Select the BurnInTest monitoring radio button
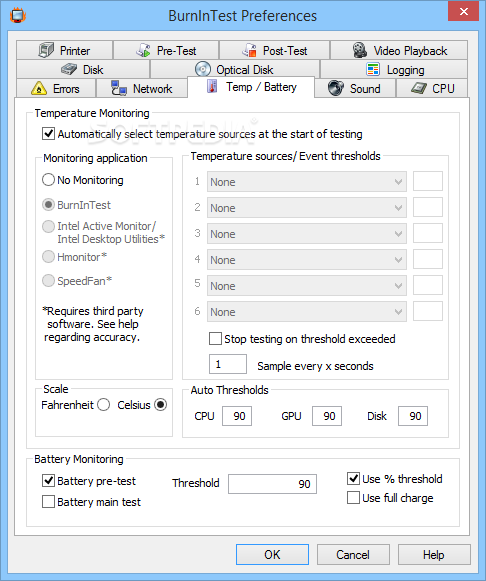The width and height of the screenshot is (486, 581). click(x=49, y=205)
